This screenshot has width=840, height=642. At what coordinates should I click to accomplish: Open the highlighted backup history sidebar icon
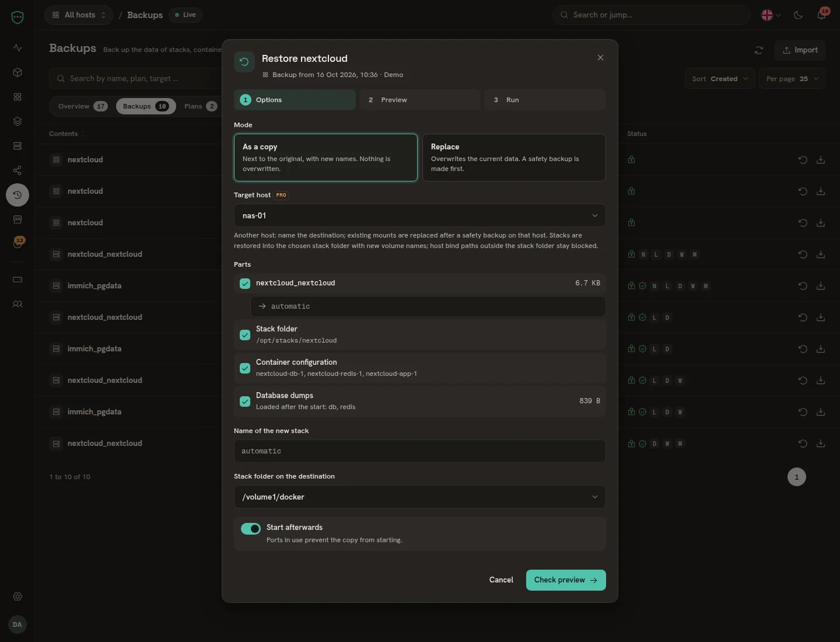tap(17, 195)
